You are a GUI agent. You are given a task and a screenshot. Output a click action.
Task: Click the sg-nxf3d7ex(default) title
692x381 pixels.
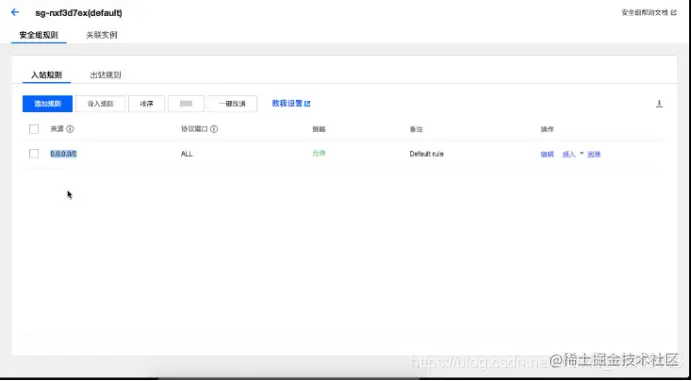(79, 13)
